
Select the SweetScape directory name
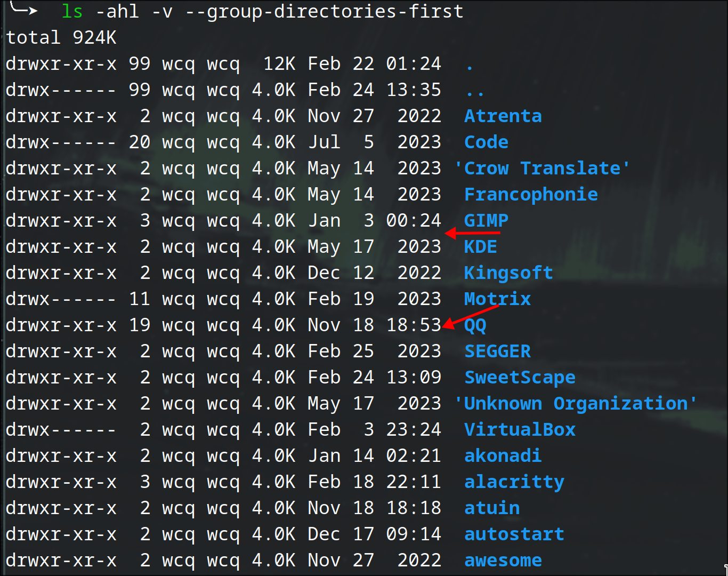coord(520,377)
